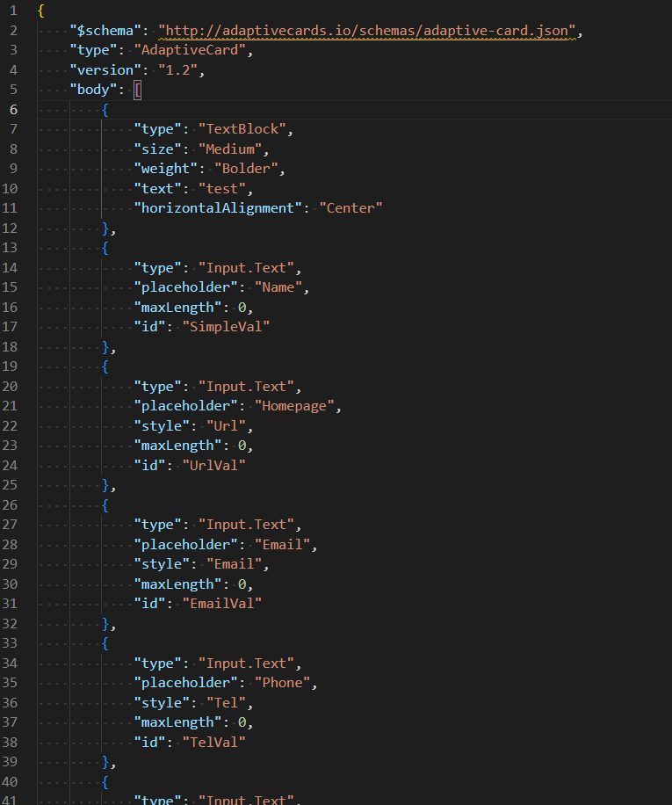Click the "Homepage" placeholder value
Screen dimensions: 672x805
294,406
